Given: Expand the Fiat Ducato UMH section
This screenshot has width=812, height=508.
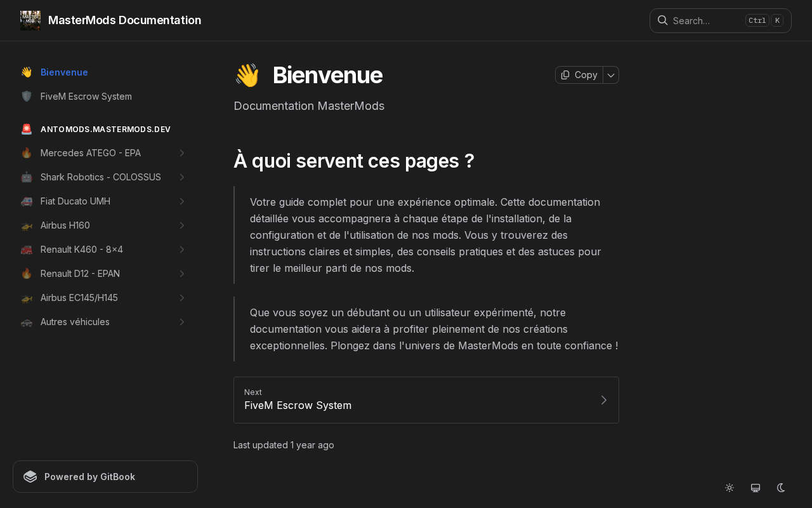Looking at the screenshot, I should [181, 201].
